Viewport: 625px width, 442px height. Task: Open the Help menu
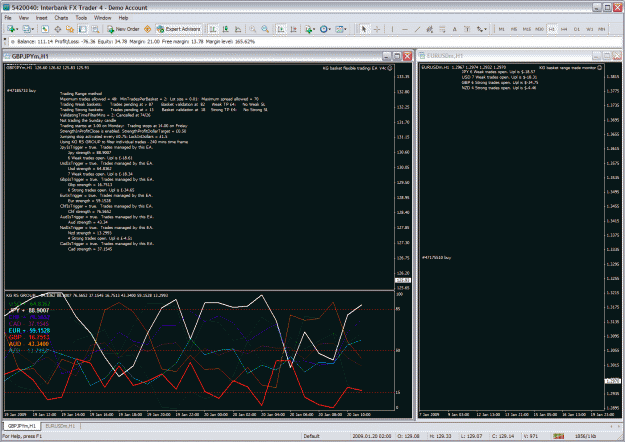point(123,18)
